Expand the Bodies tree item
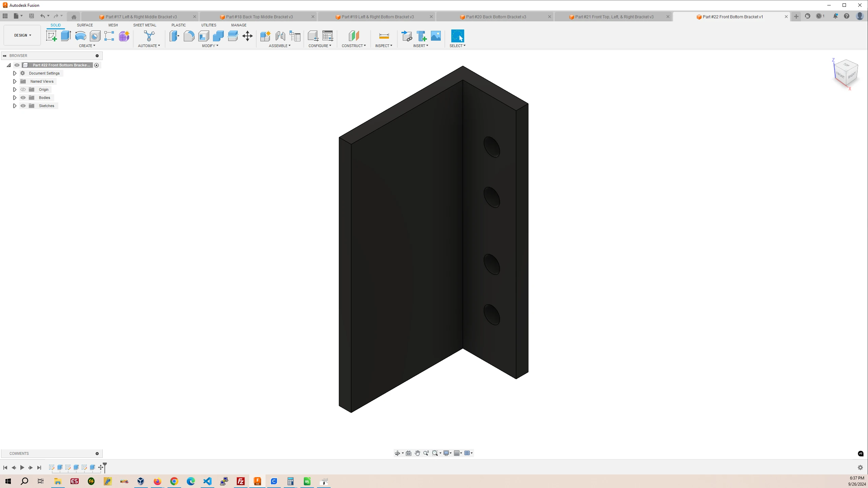Image resolution: width=868 pixels, height=488 pixels. pyautogui.click(x=14, y=97)
